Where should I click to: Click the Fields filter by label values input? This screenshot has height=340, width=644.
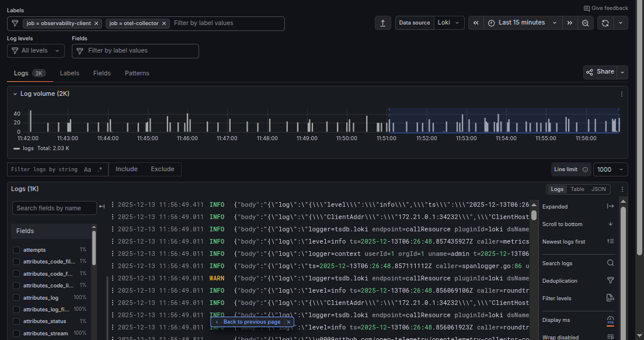point(135,51)
